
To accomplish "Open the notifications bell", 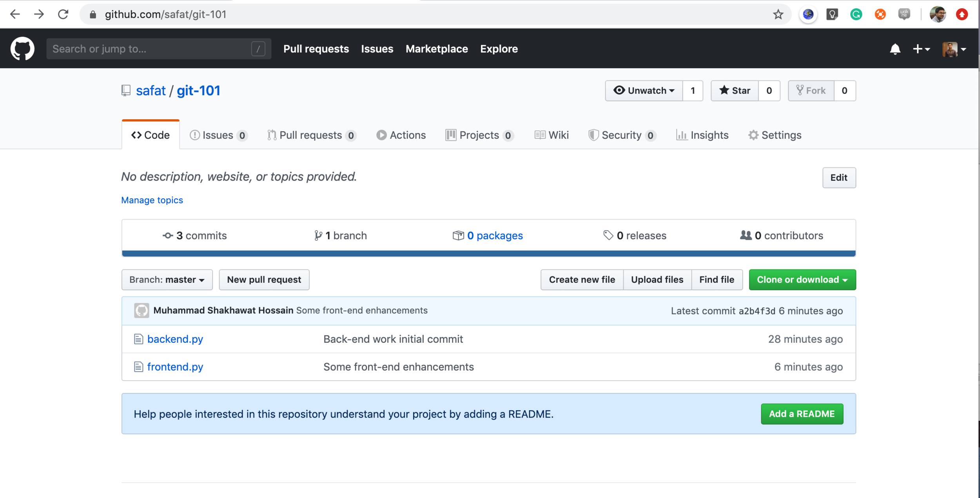I will (895, 49).
